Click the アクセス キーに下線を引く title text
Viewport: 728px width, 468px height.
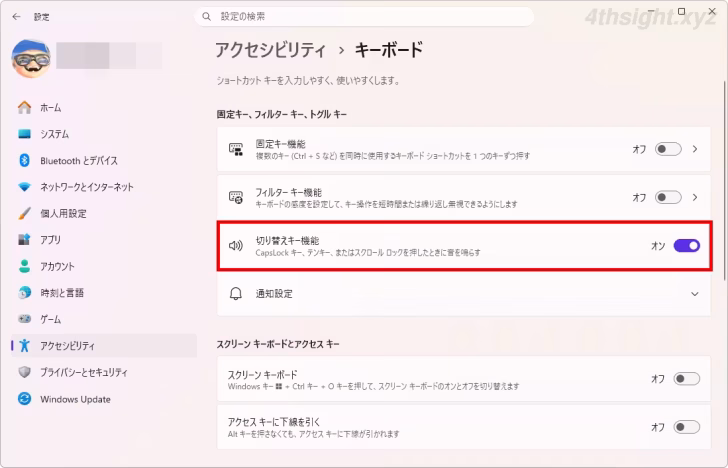[274, 422]
